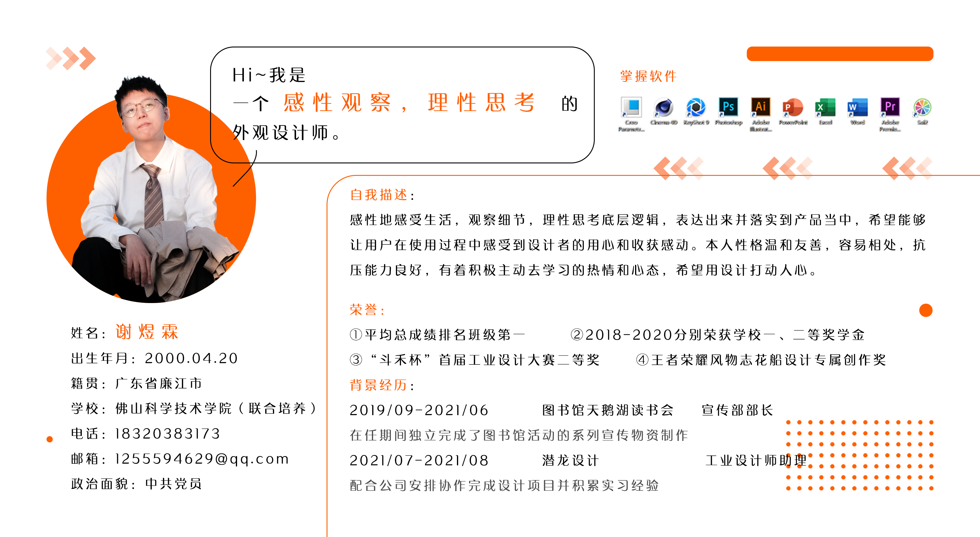Click the 自我描述 section heading

pyautogui.click(x=379, y=195)
